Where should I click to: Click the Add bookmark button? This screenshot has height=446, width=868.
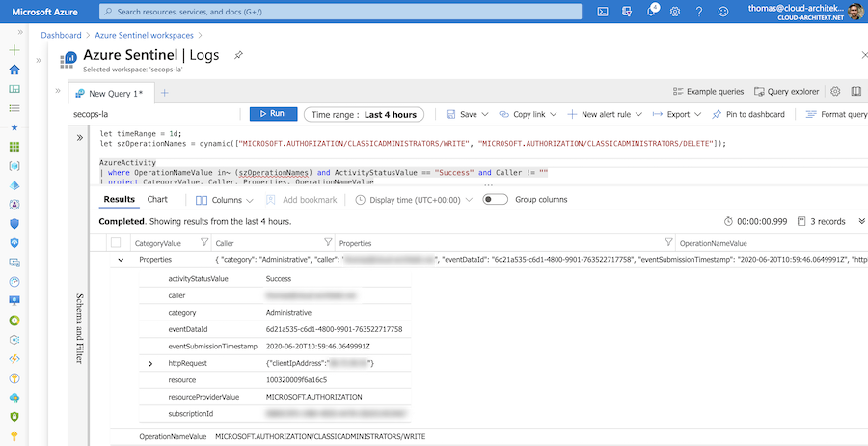(x=301, y=200)
